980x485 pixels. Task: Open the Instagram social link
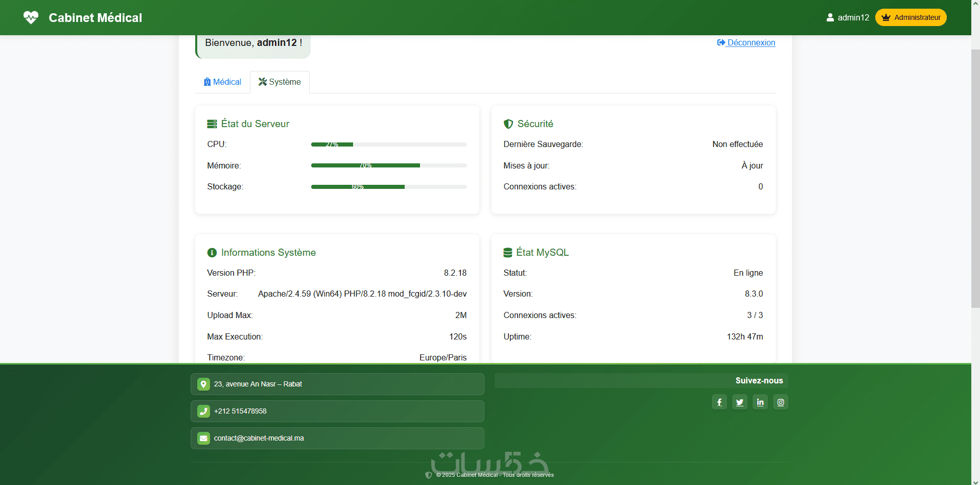[x=781, y=402]
